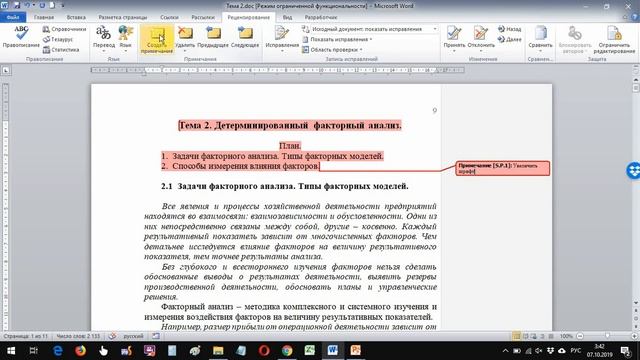Viewport: 640px width, 360px height.
Task: Switch to the Ссылки tab
Action: pos(169,17)
